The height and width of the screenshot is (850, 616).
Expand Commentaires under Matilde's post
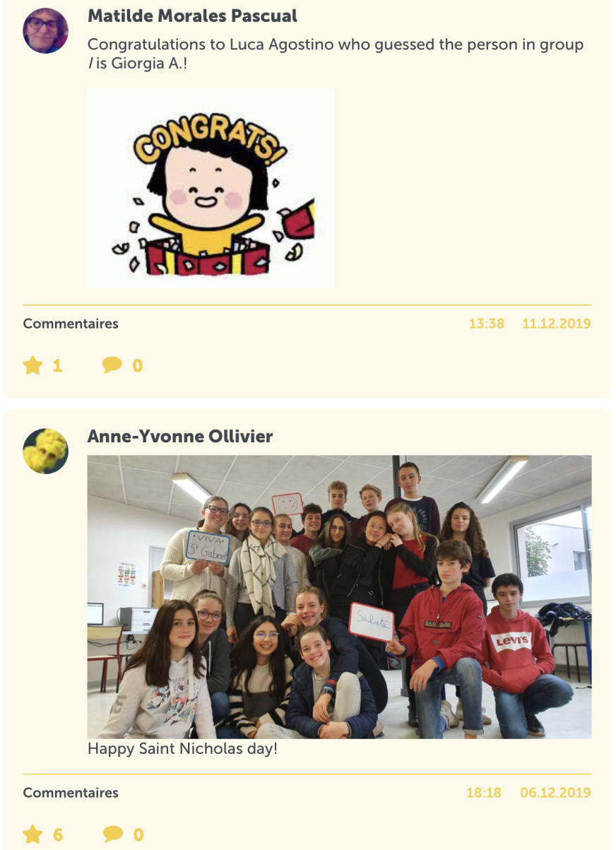[x=71, y=324]
